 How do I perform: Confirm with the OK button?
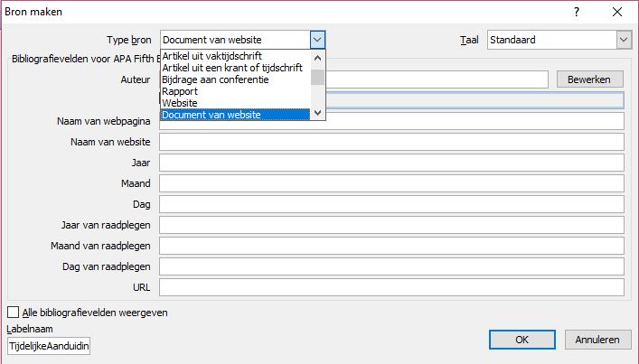(522, 340)
